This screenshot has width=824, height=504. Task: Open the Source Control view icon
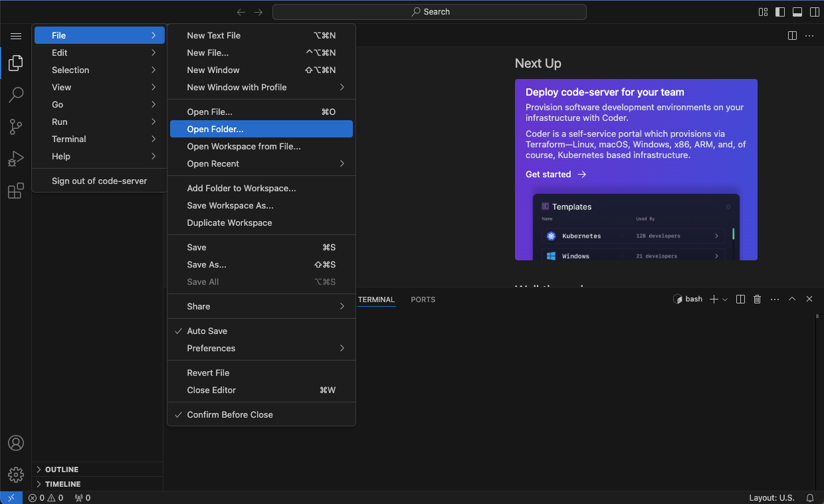tap(16, 127)
